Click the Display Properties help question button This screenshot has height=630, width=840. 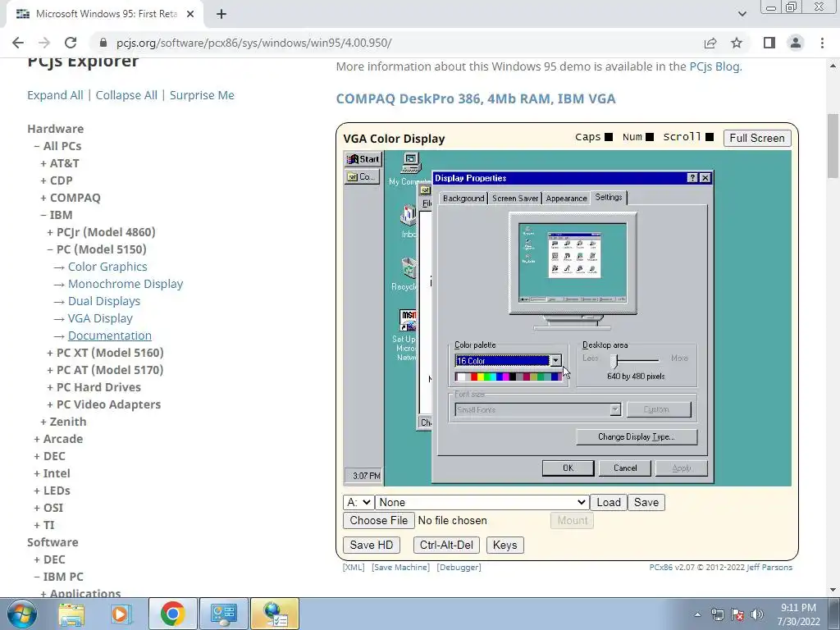(692, 178)
